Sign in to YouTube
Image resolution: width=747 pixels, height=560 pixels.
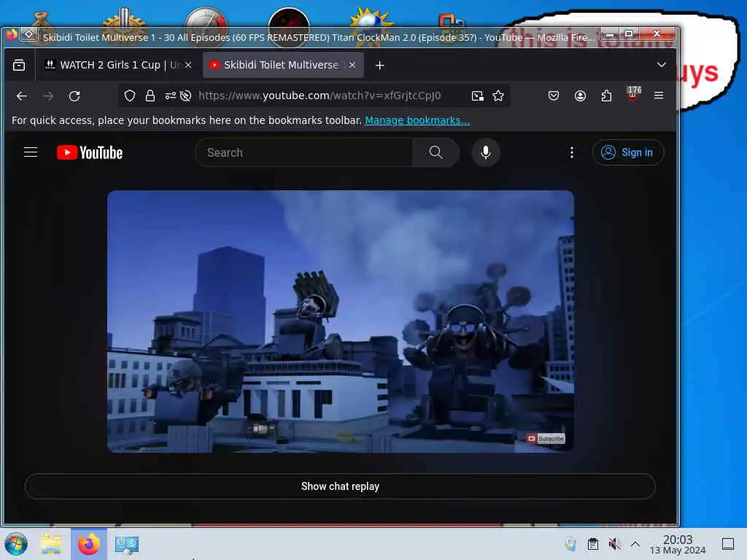tap(627, 152)
